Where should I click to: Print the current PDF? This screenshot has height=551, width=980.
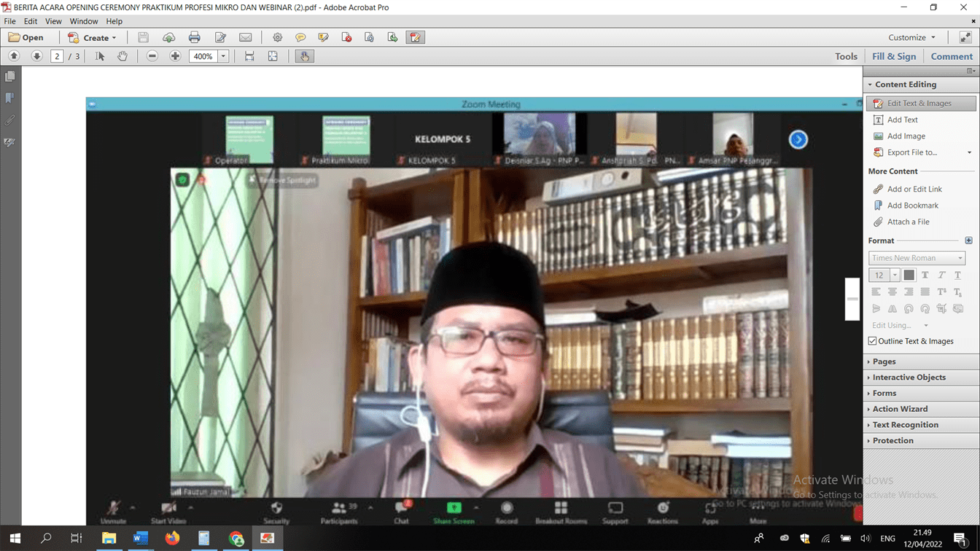(195, 37)
